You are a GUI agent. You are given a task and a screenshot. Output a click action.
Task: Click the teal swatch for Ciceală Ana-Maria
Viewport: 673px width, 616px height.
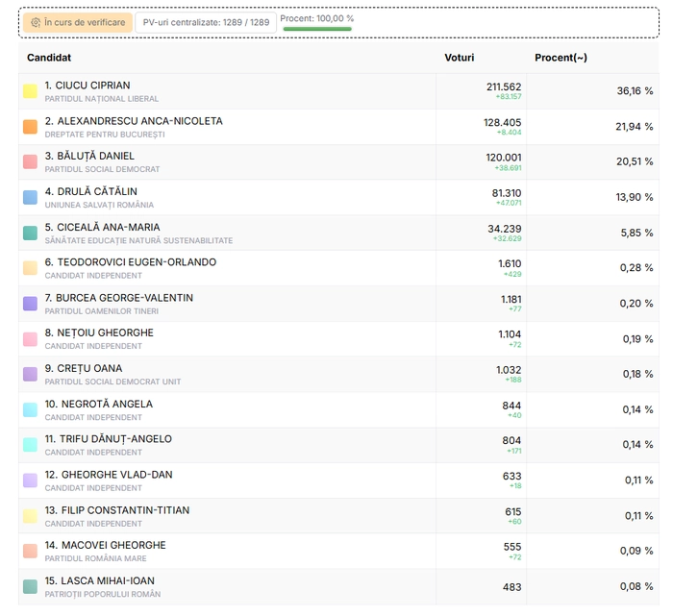[30, 233]
